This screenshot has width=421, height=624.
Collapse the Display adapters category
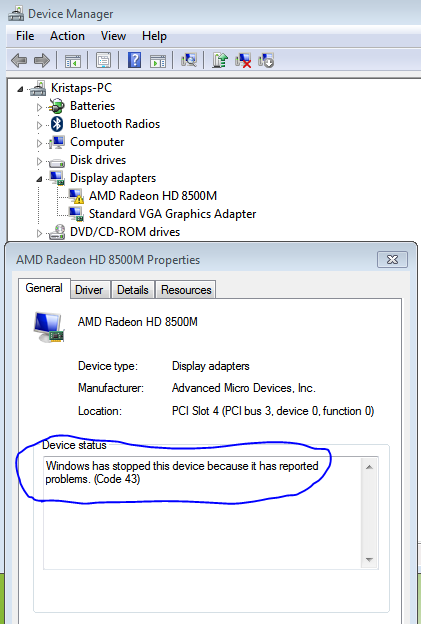39,179
